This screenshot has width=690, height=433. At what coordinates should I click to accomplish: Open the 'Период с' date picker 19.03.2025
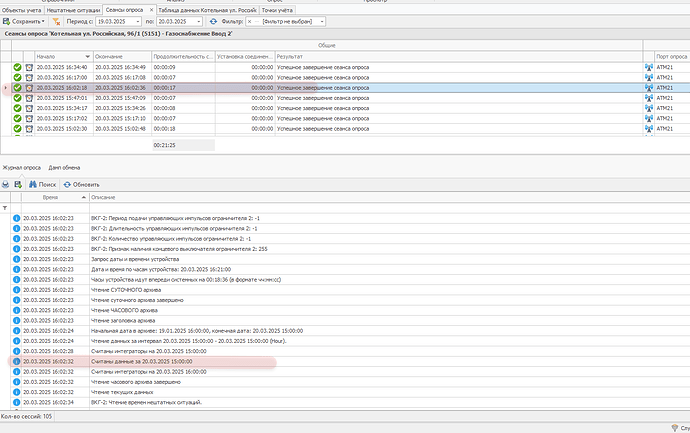click(x=138, y=21)
